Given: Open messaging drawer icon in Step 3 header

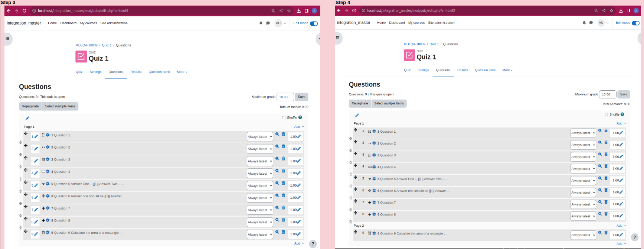Looking at the screenshot, I should pyautogui.click(x=268, y=23).
